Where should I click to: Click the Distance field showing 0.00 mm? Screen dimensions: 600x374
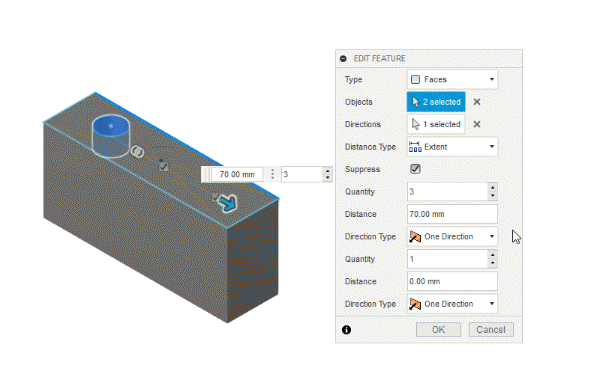coord(452,281)
